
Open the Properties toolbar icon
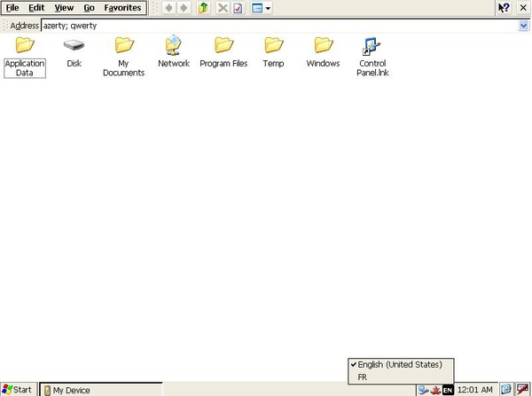[238, 8]
